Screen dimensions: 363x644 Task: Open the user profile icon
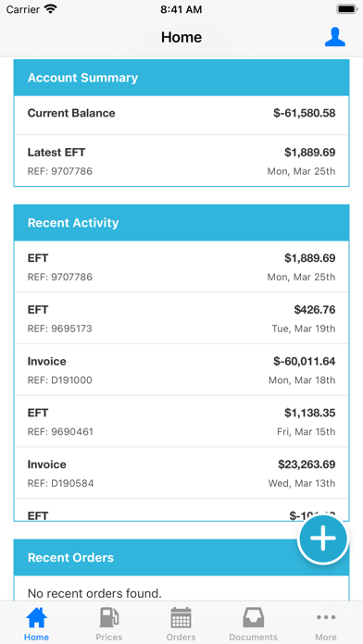334,37
